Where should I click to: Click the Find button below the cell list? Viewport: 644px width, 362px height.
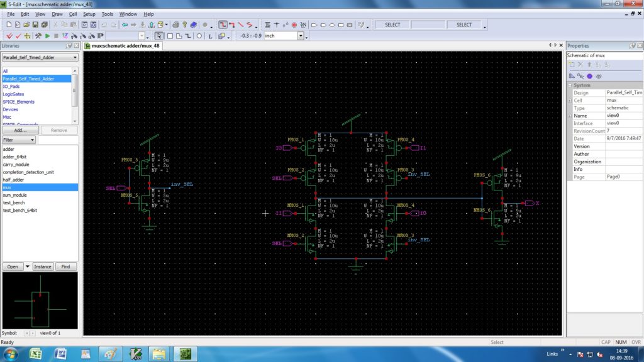click(66, 266)
